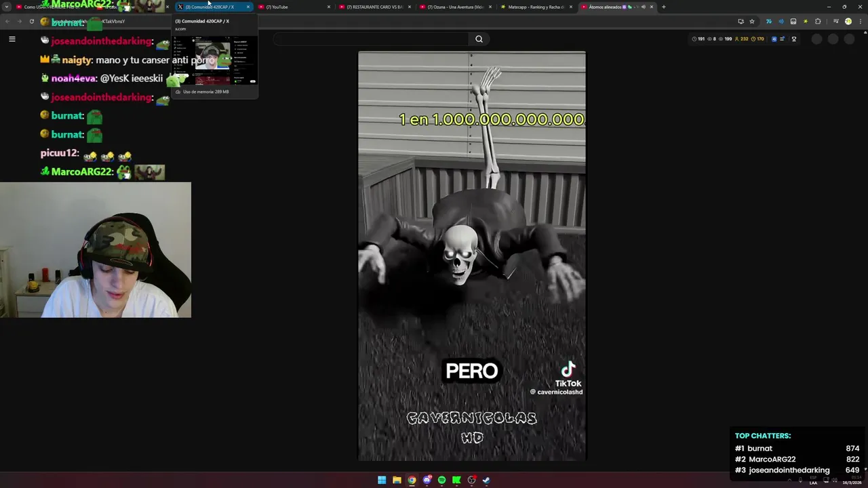Click the @cavernicolashd TikTok handle
The image size is (868, 488).
point(556,392)
